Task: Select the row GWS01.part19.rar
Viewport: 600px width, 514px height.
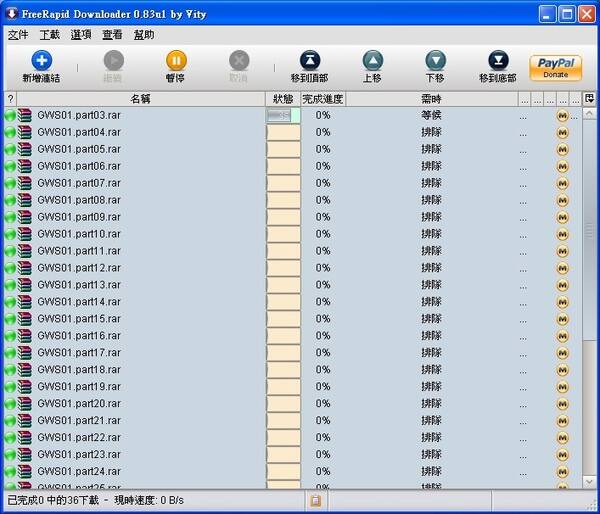Action: click(x=293, y=387)
